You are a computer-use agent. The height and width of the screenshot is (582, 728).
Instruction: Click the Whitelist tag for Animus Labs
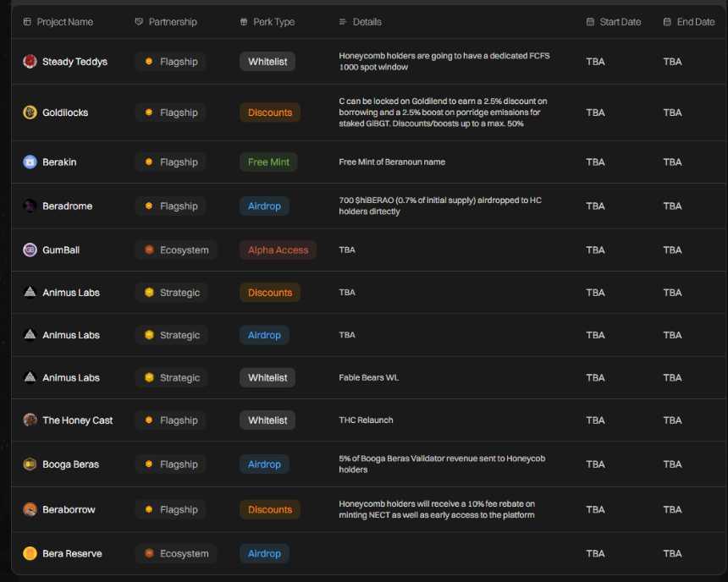point(267,377)
